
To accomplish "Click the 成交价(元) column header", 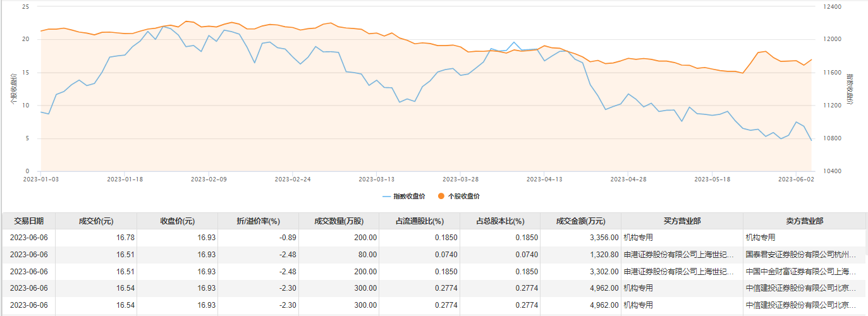I will pyautogui.click(x=95, y=221).
